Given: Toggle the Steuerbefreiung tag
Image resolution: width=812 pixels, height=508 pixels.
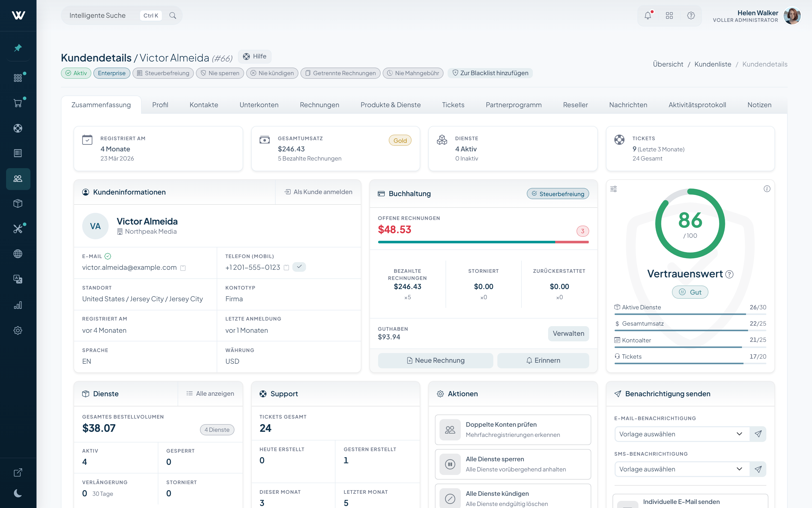Looking at the screenshot, I should pyautogui.click(x=163, y=73).
